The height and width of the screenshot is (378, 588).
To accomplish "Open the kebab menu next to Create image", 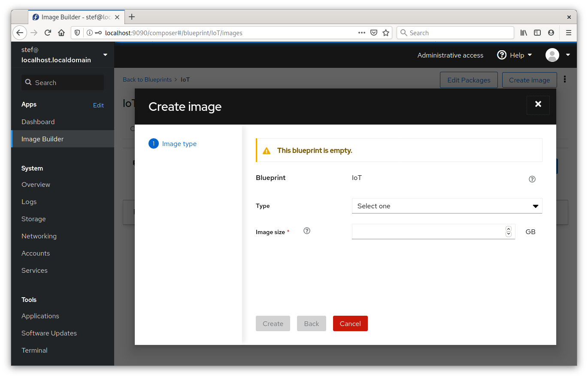I will pyautogui.click(x=564, y=79).
